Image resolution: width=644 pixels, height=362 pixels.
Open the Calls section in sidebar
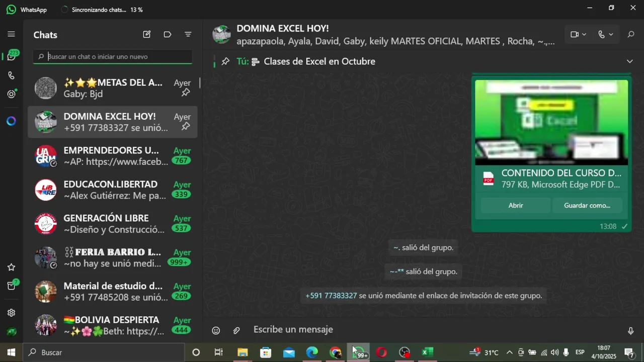point(11,75)
